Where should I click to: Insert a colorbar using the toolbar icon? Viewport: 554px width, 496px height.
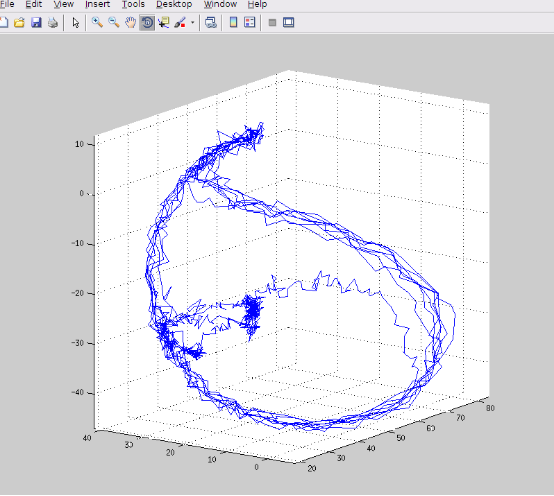click(233, 23)
